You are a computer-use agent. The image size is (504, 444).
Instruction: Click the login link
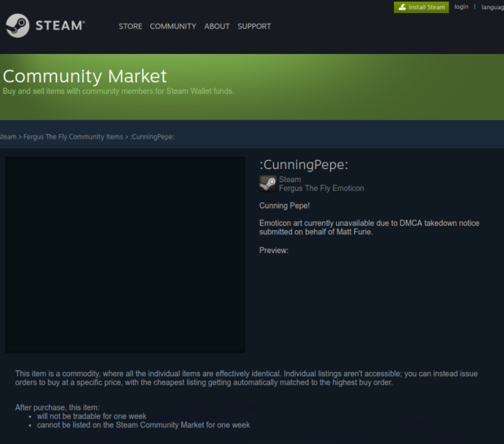click(x=462, y=7)
